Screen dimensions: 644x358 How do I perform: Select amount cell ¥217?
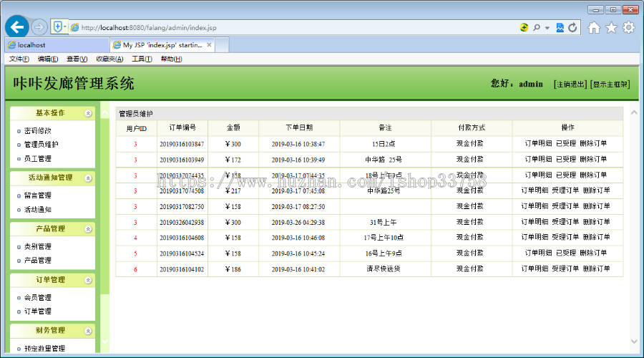(233, 190)
